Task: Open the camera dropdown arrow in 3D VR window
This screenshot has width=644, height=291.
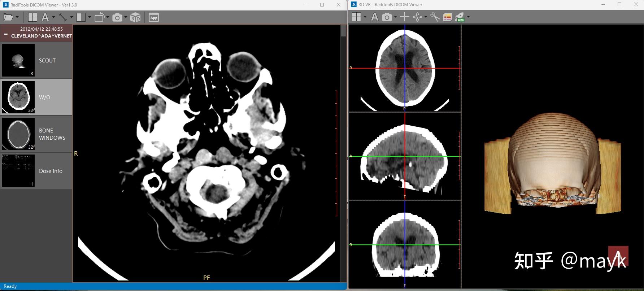Action: pyautogui.click(x=396, y=17)
